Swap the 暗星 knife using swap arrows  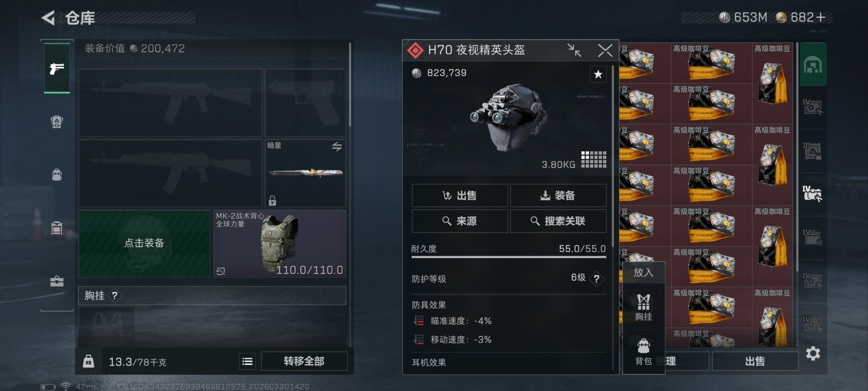coord(337,146)
